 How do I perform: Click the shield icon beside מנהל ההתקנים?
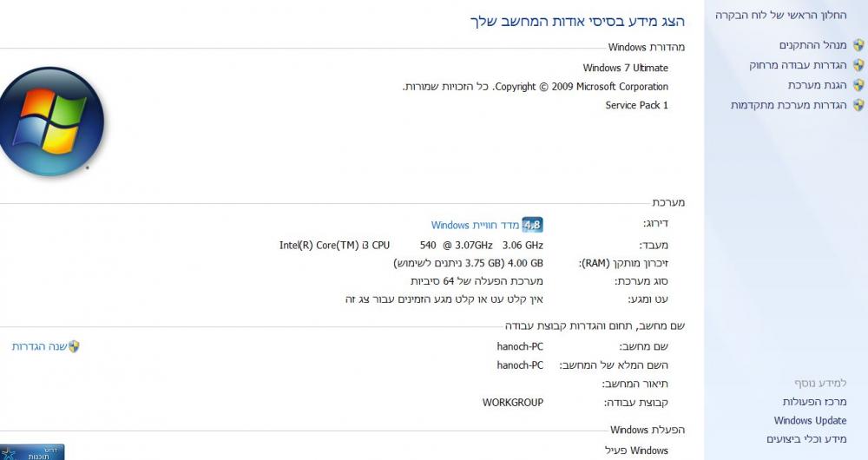point(858,45)
